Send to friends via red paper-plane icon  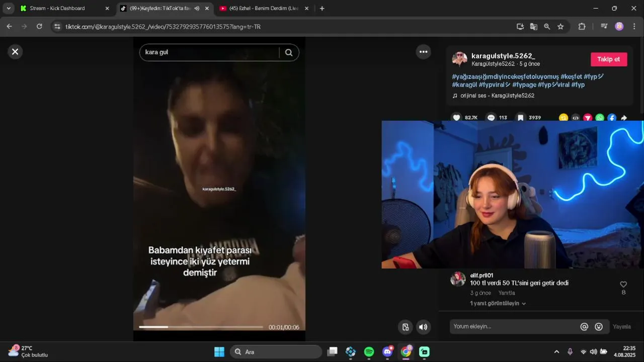[588, 118]
